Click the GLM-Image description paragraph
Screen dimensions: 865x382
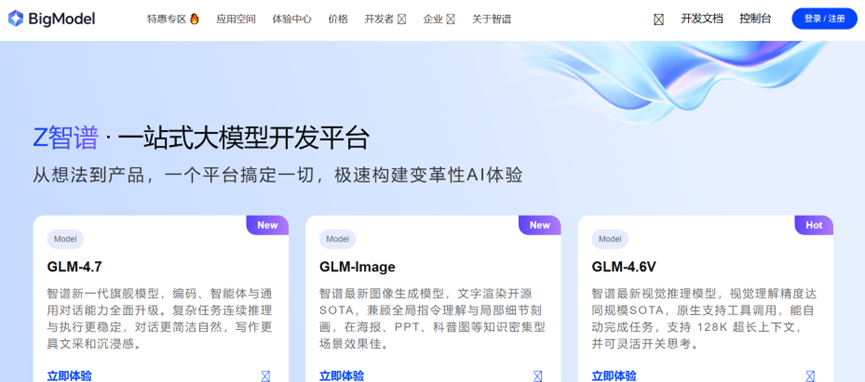tap(432, 319)
